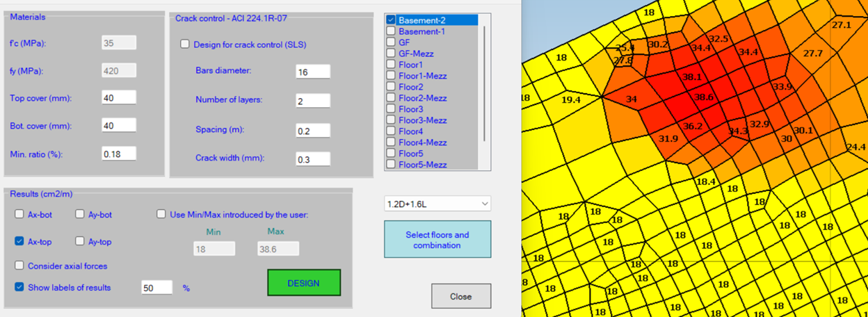
Task: Click the green DESIGN button
Action: point(304,283)
